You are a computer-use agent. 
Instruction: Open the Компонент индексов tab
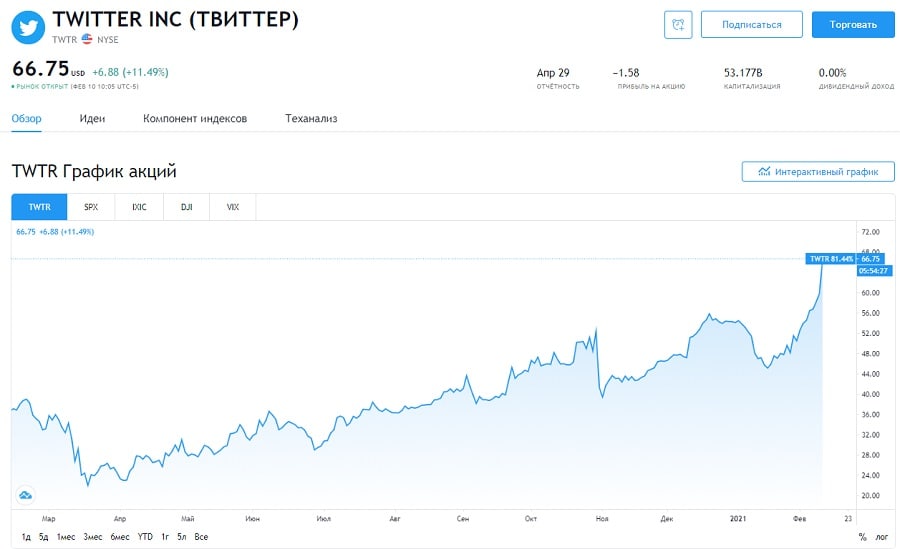point(195,118)
